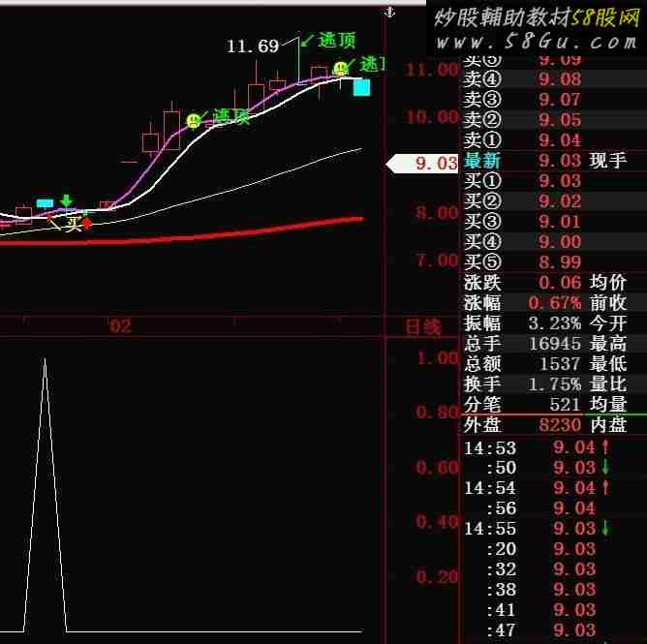Click the 涨幅 value 0.67%

pos(555,303)
